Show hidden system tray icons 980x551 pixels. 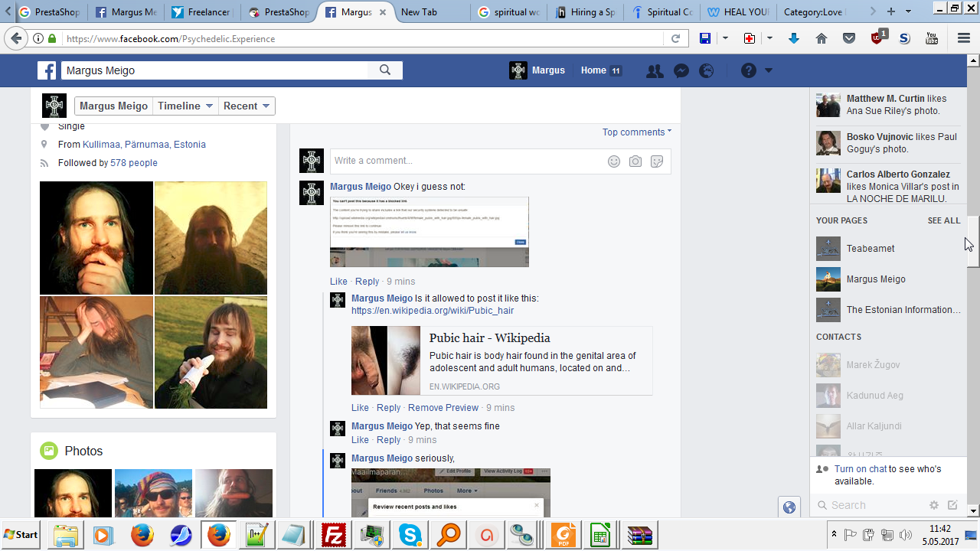pos(834,534)
